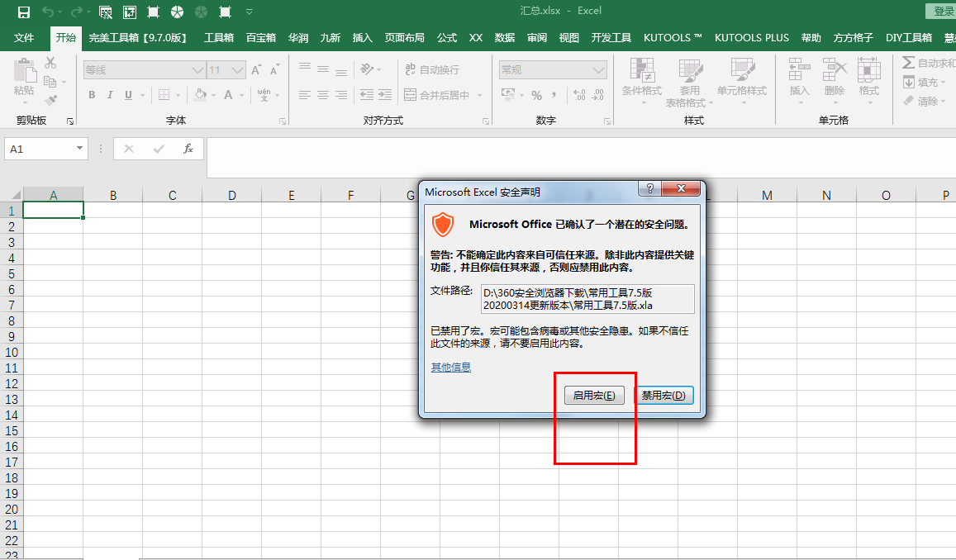
Task: Click Merge and Center button
Action: pyautogui.click(x=436, y=95)
